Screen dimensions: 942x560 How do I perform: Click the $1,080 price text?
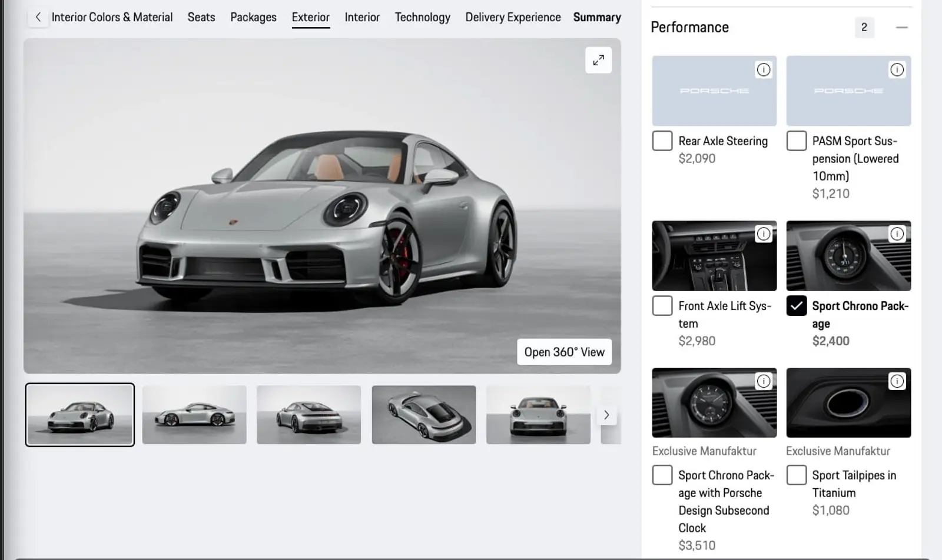(x=830, y=510)
